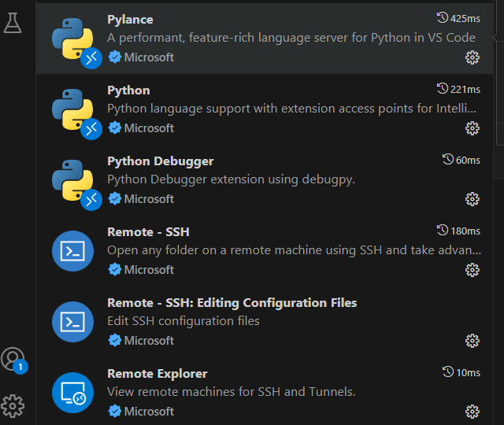Click remote badge on Python Debugger icon
The width and height of the screenshot is (504, 425).
[x=91, y=200]
